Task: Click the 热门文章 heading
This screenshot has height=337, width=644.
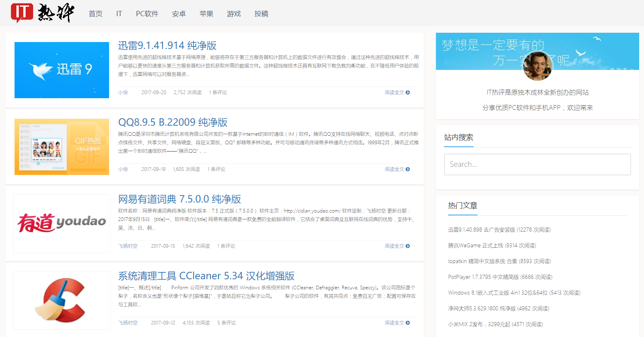Action: [x=463, y=206]
